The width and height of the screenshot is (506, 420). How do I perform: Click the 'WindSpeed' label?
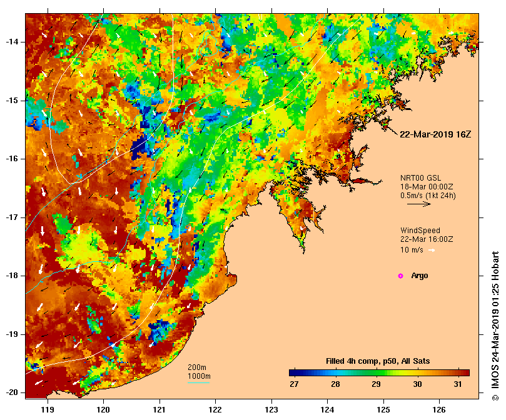point(420,231)
